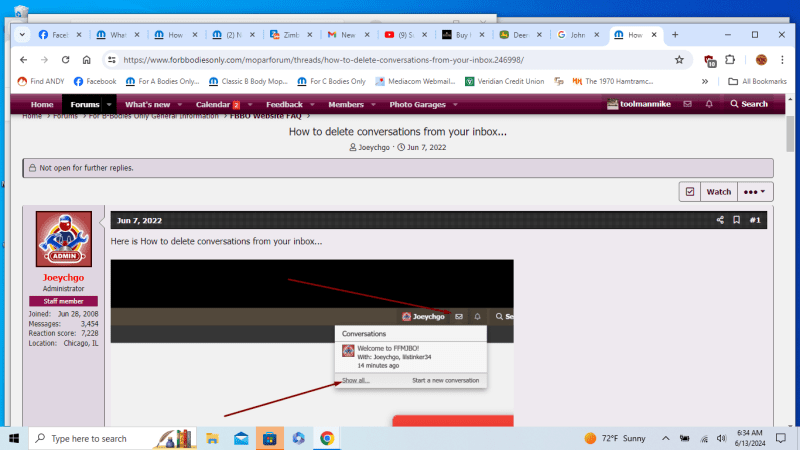Open Find ANDY bookmark

click(x=41, y=81)
